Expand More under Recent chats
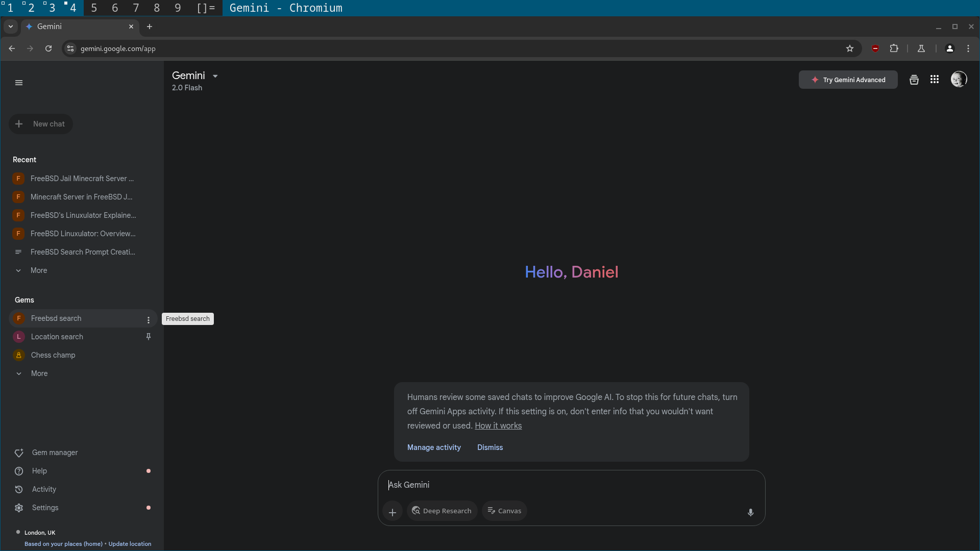Viewport: 980px width, 551px height. pos(38,270)
